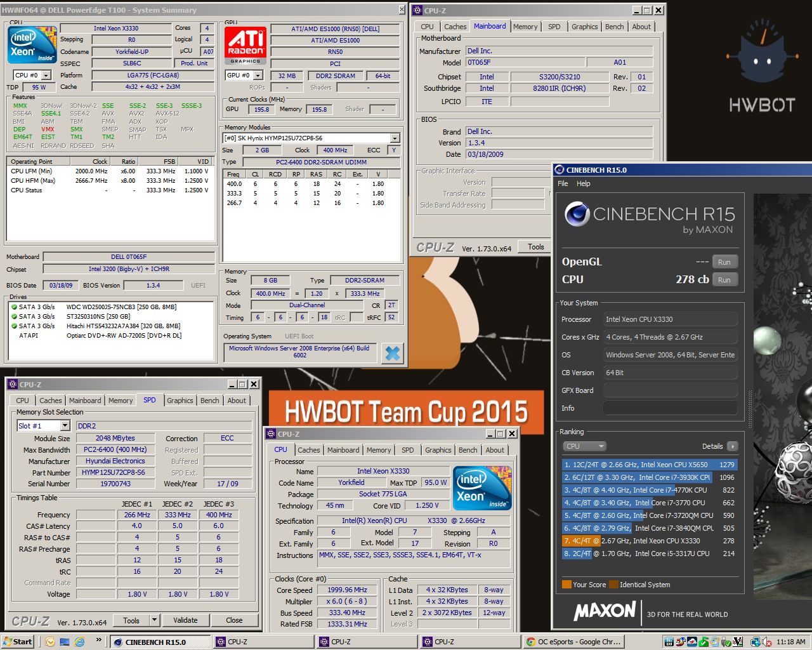Click the Identical System legend swatch
The image size is (812, 650).
613,585
